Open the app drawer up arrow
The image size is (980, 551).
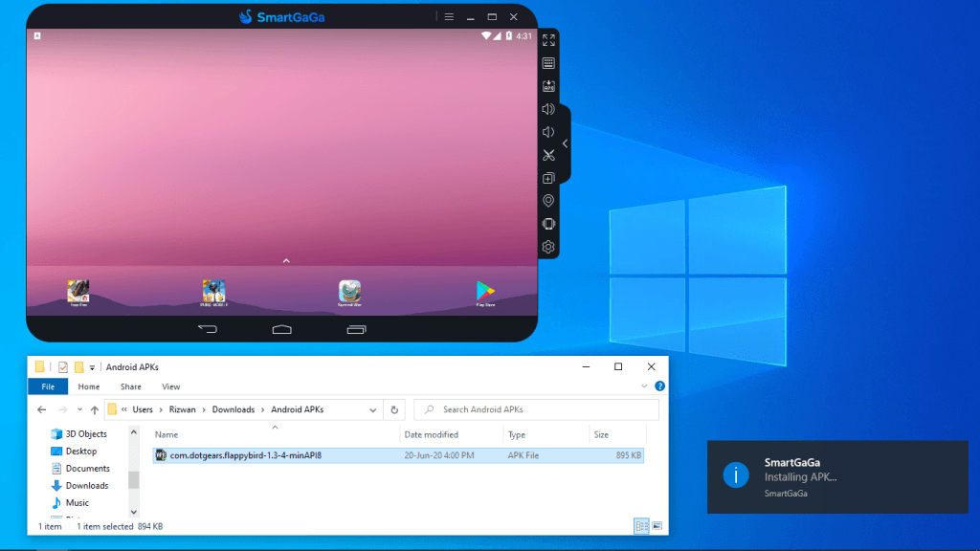[286, 260]
